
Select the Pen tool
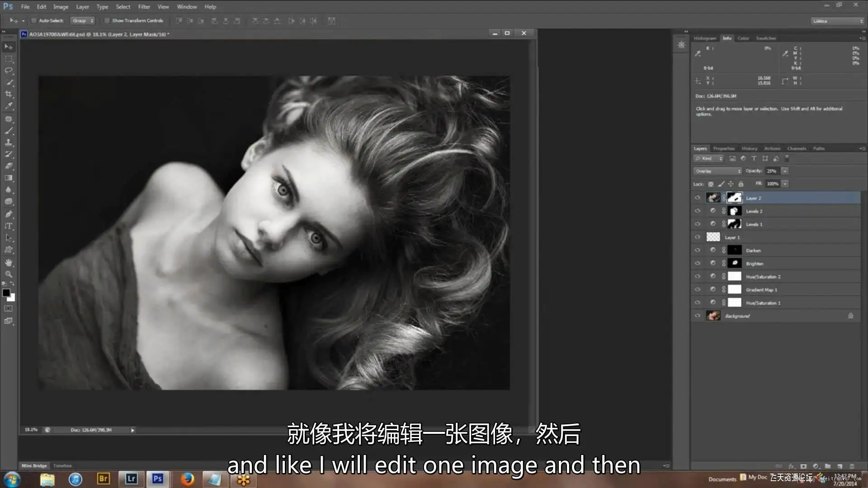pos(9,214)
